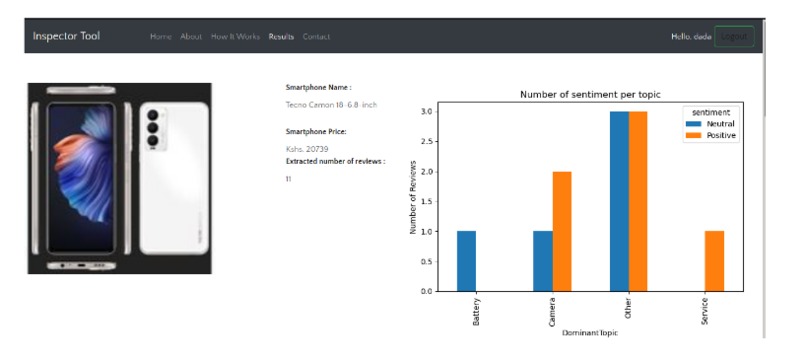This screenshot has width=806, height=363.
Task: Click the Smartphone Price label
Action: 316,132
